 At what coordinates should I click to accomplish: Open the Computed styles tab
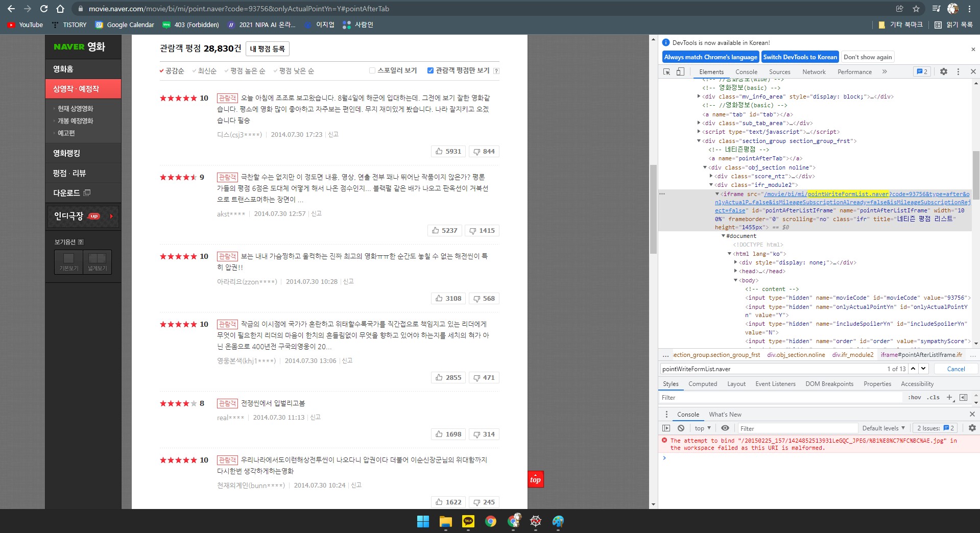[x=702, y=384]
